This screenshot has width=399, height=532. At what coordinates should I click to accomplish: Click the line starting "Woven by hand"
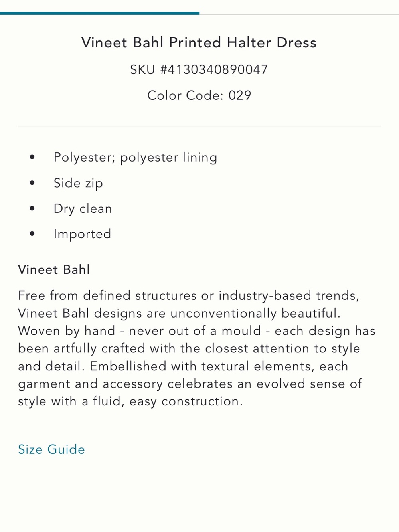pos(197,330)
